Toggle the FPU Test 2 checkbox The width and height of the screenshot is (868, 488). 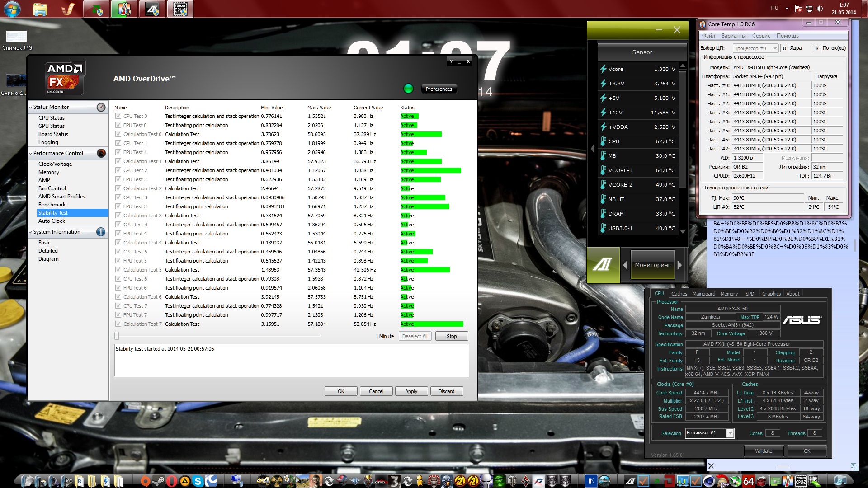pos(118,179)
